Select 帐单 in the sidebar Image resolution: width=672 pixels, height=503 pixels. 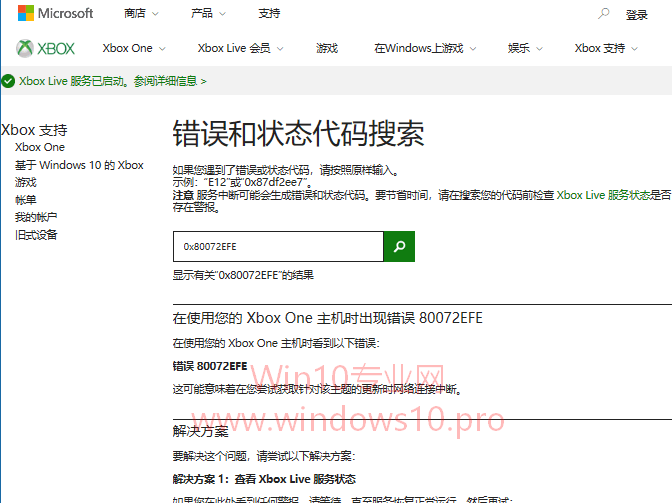pyautogui.click(x=26, y=200)
